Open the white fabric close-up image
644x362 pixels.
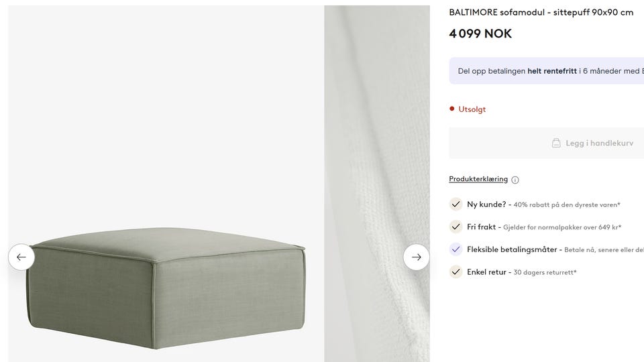coord(377,184)
